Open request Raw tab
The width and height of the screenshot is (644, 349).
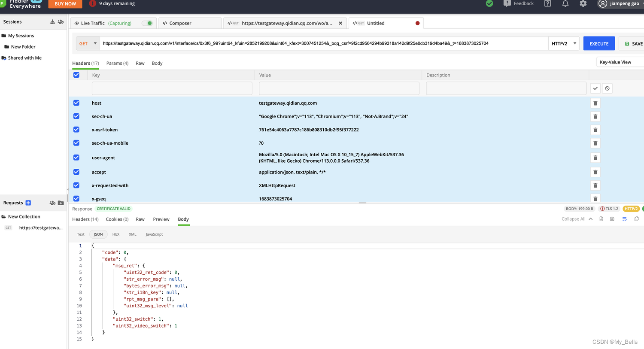[x=140, y=63]
